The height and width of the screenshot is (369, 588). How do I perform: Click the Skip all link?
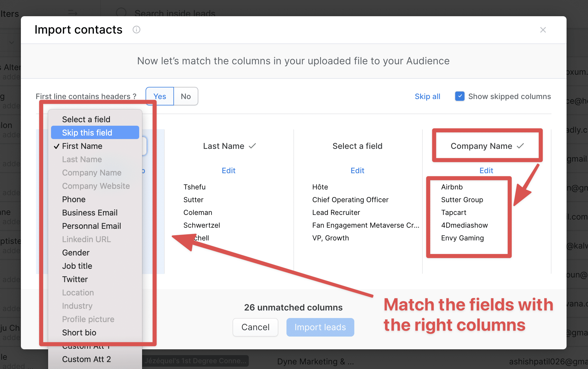(427, 96)
